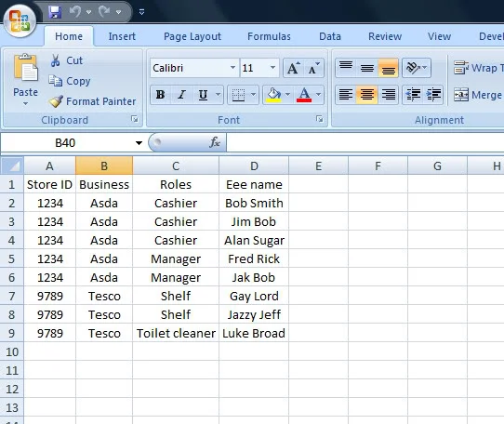Viewport: 504px width, 424px height.
Task: Open the Name Box dropdown arrow
Action: pos(139,142)
